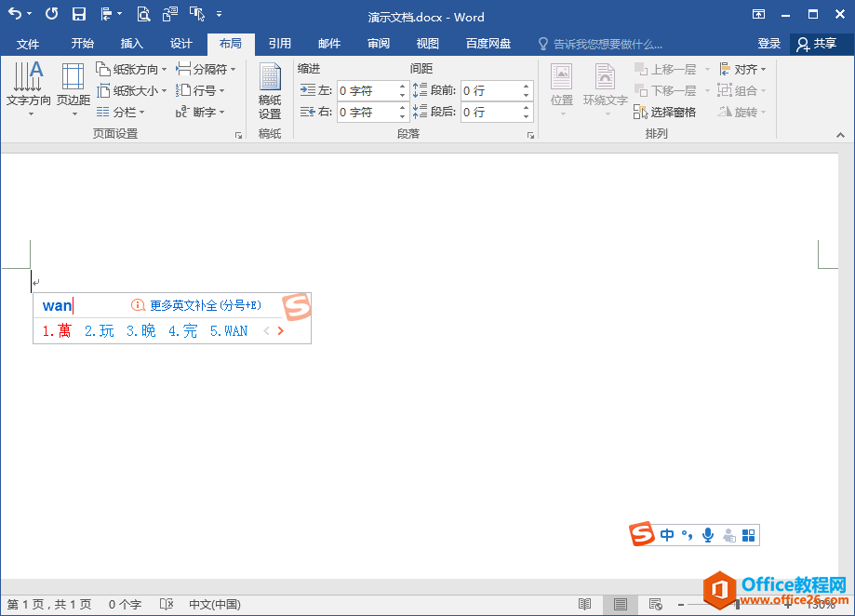Screen dimensions: 855x616
Task: Toggle Sogou punctuation mode icon
Action: [x=687, y=535]
